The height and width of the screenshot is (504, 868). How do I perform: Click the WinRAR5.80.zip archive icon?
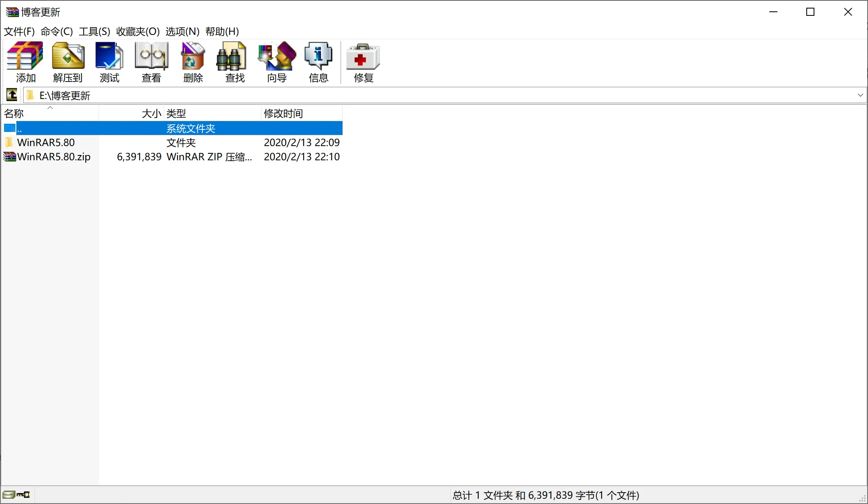(10, 157)
